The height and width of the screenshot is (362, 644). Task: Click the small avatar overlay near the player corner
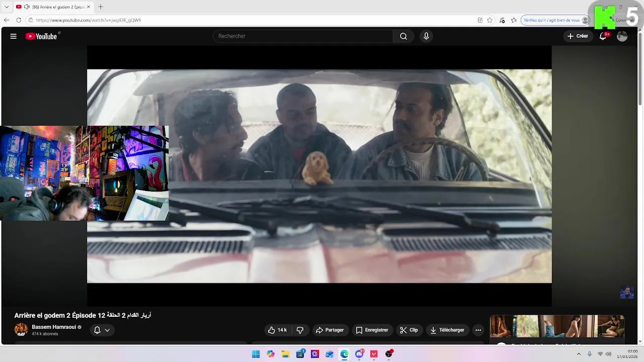(627, 292)
